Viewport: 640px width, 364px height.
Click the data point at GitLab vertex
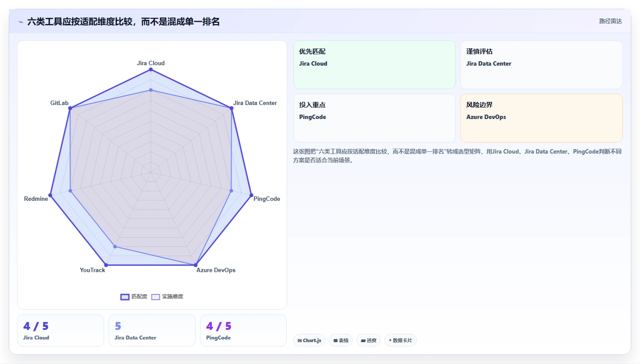tap(70, 108)
